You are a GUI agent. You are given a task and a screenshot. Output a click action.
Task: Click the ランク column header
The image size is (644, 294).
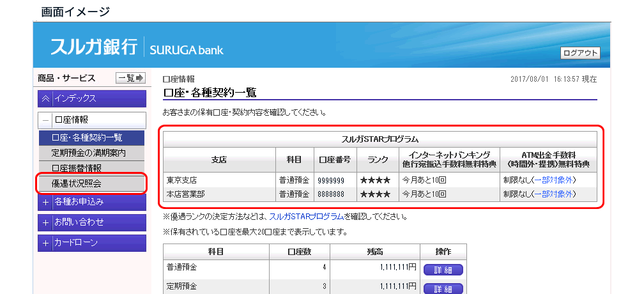coord(378,160)
